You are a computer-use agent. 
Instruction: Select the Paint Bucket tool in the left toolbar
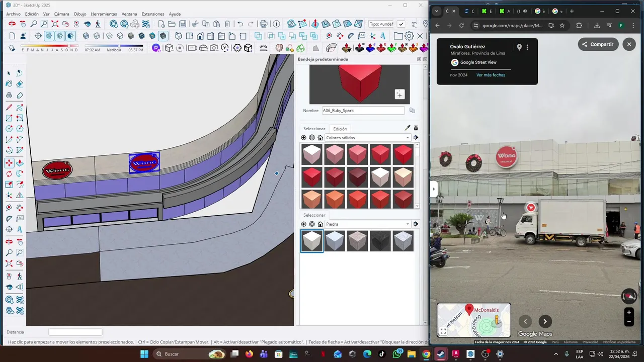9,83
